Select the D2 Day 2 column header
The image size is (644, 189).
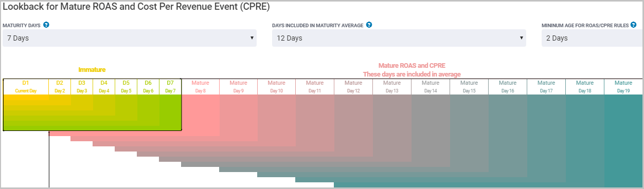(60, 86)
